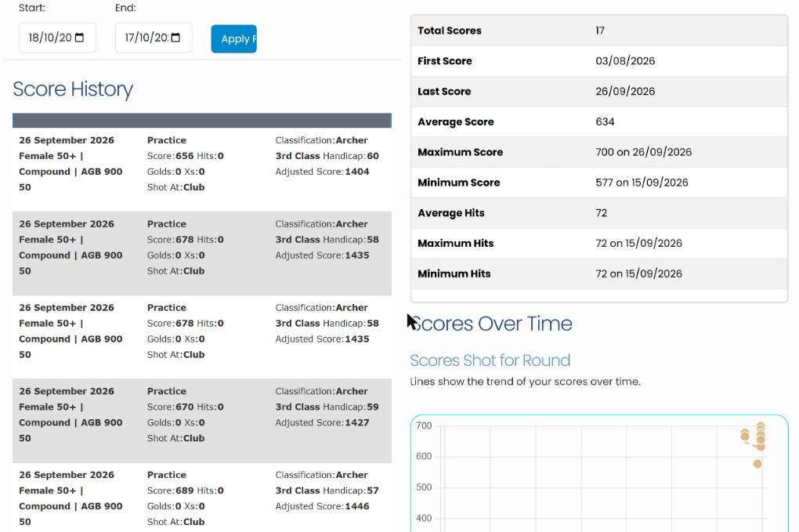Click the score value 689 in history
The height and width of the screenshot is (532, 799).
(x=184, y=490)
